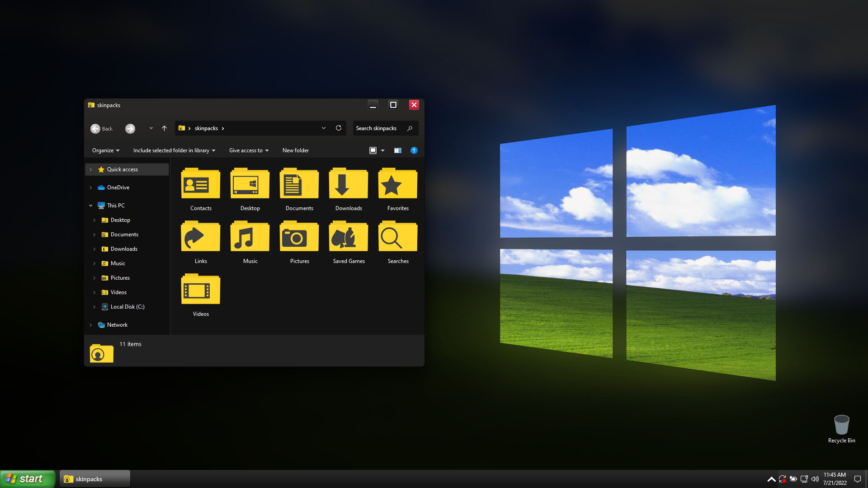
Task: Select the Favorites star folder
Action: click(398, 184)
